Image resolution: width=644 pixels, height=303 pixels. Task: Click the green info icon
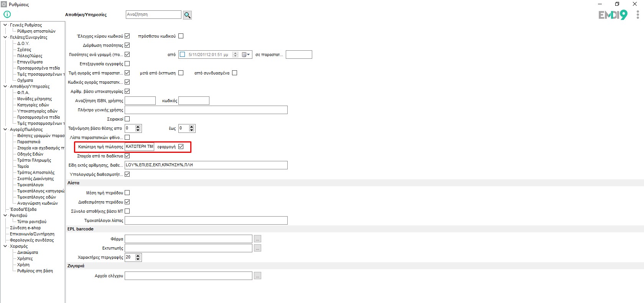click(7, 15)
